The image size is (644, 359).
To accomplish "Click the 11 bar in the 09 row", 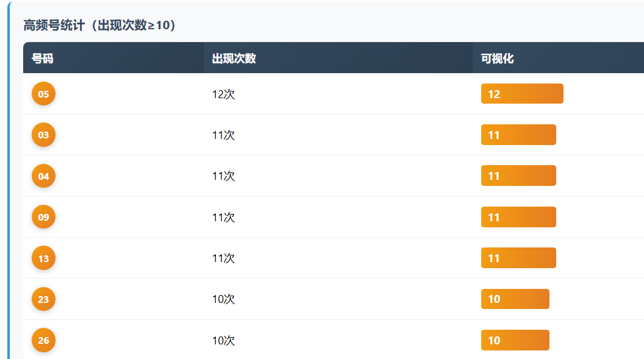I will coord(518,217).
